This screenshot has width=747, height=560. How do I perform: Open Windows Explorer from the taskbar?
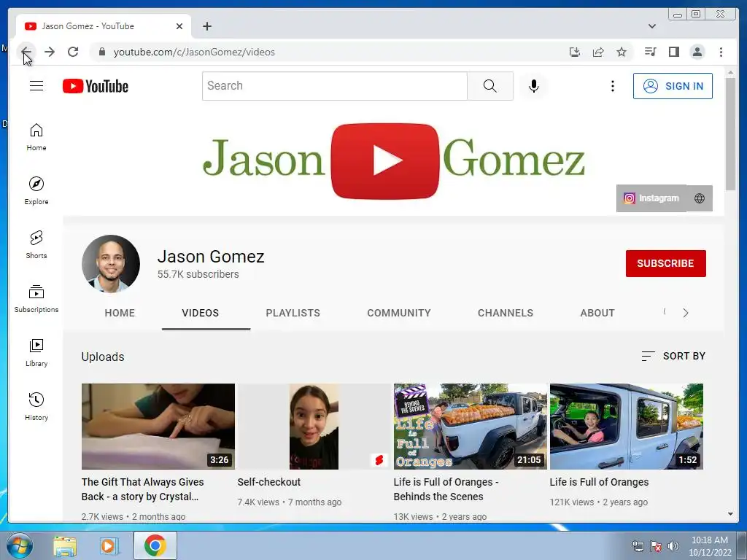[65, 545]
